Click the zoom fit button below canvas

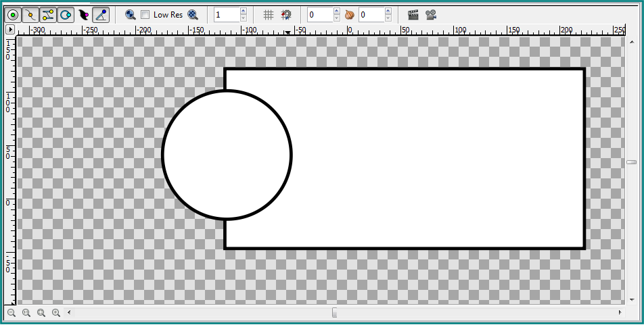[x=41, y=313]
